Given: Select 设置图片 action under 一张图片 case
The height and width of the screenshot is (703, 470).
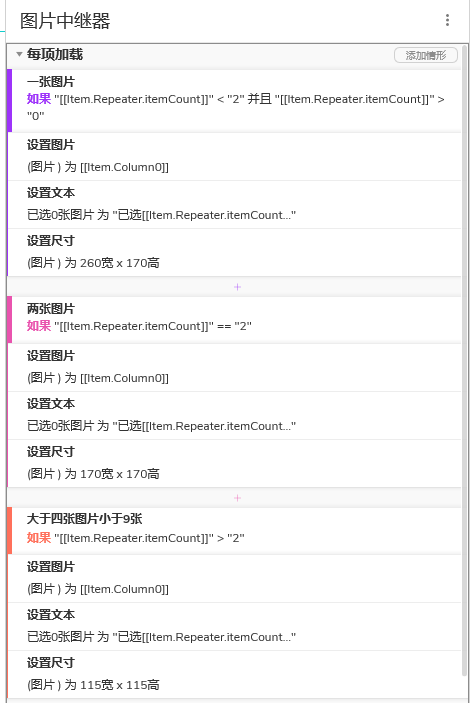Looking at the screenshot, I should pos(234,156).
